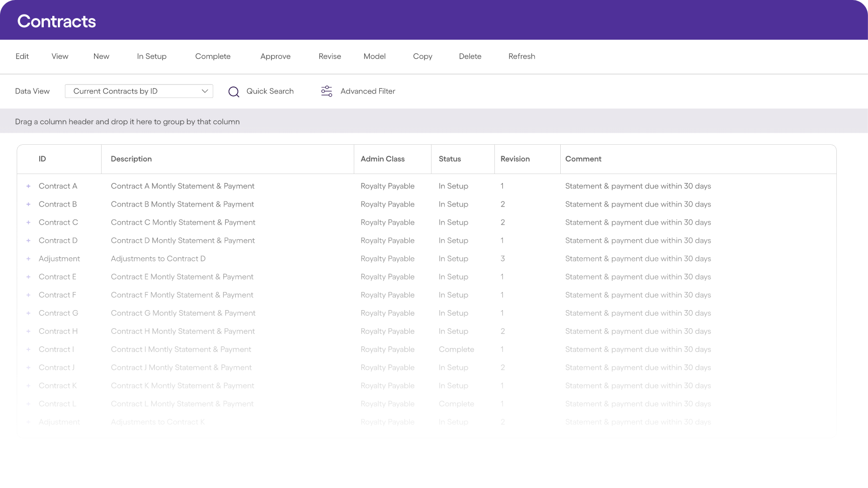Click the Model toolbar action
Screen dimensions: 868x488
click(375, 56)
